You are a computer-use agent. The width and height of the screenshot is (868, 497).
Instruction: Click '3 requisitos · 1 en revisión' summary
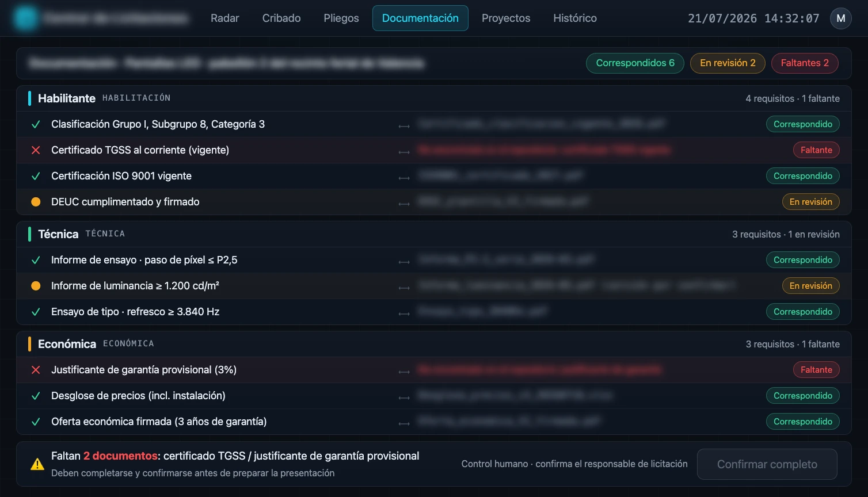coord(786,234)
